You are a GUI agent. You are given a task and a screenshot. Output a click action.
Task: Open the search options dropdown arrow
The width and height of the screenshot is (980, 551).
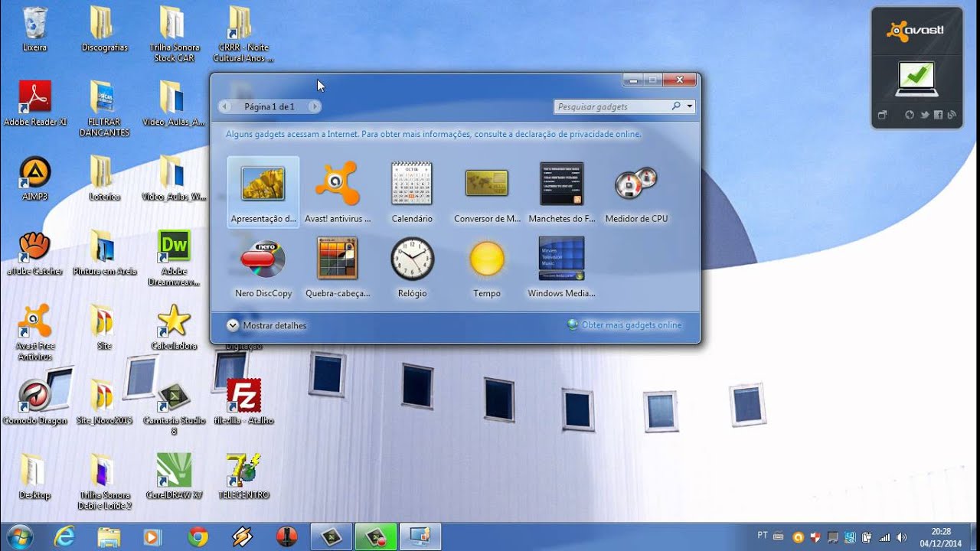(690, 106)
